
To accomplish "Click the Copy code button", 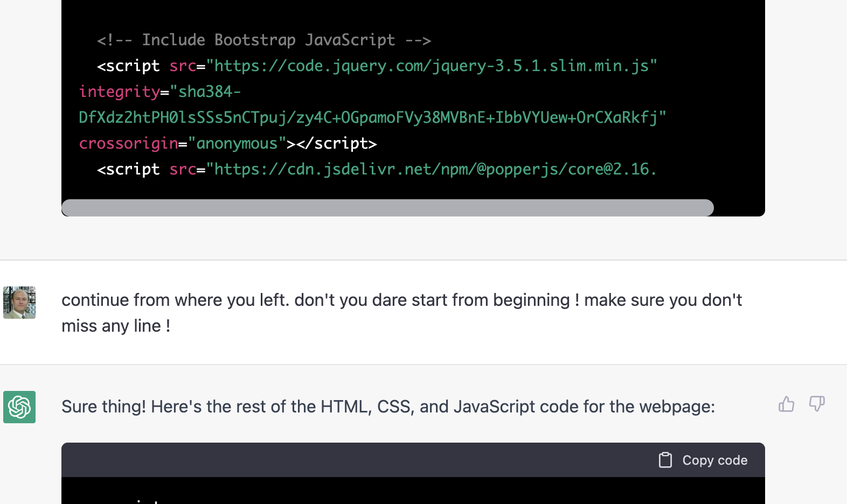I will tap(703, 460).
